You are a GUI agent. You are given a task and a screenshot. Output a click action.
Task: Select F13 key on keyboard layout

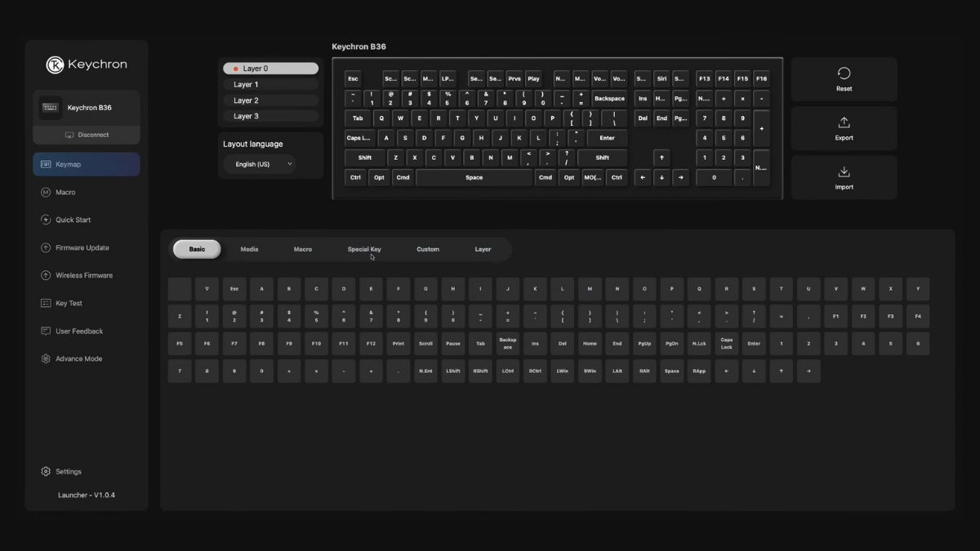click(704, 78)
